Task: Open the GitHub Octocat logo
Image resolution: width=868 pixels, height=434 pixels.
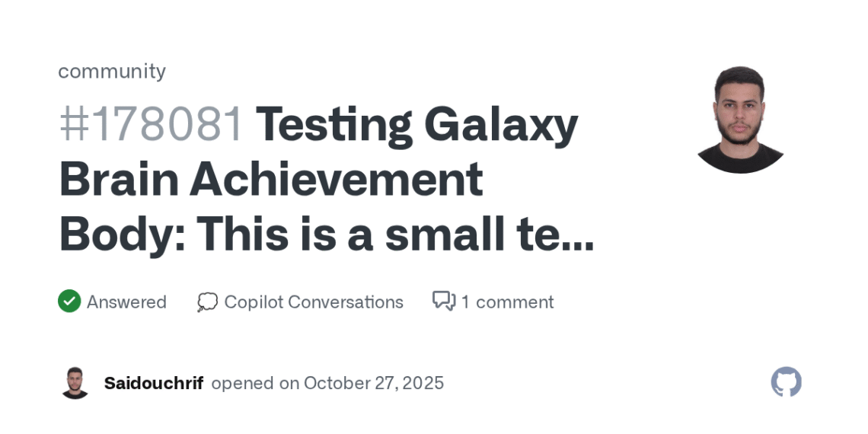Action: 786,382
